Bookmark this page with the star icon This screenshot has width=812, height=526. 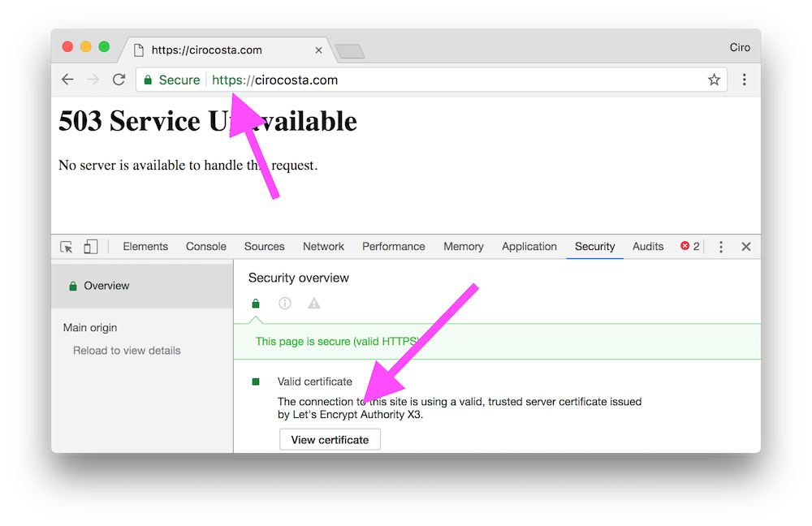coord(714,80)
